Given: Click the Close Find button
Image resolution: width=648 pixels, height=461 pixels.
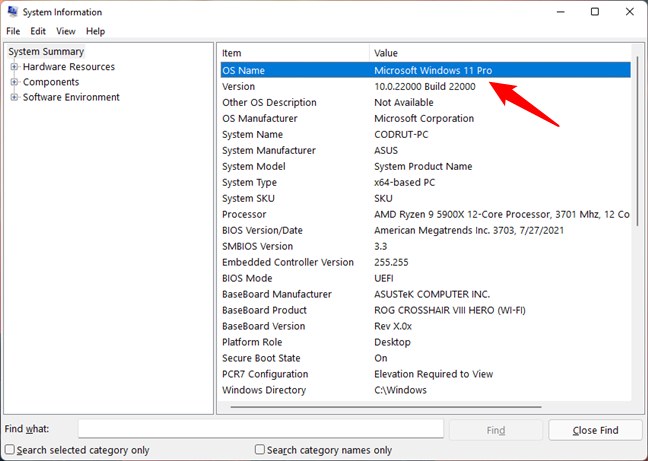Looking at the screenshot, I should (595, 430).
